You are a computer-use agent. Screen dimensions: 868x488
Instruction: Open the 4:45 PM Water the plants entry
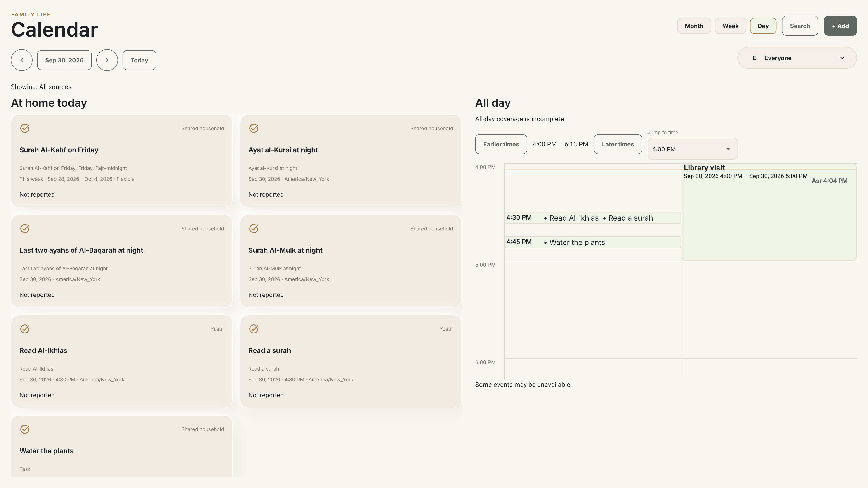pos(592,242)
